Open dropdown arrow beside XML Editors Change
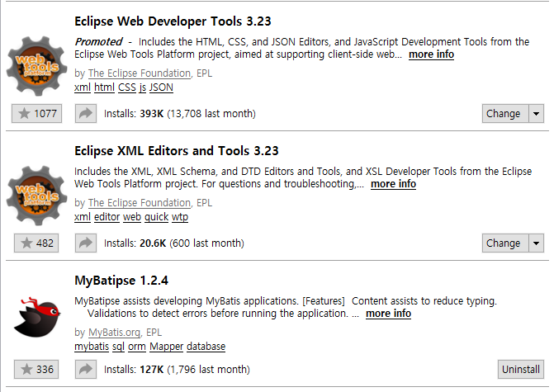The width and height of the screenshot is (554, 392). click(537, 243)
